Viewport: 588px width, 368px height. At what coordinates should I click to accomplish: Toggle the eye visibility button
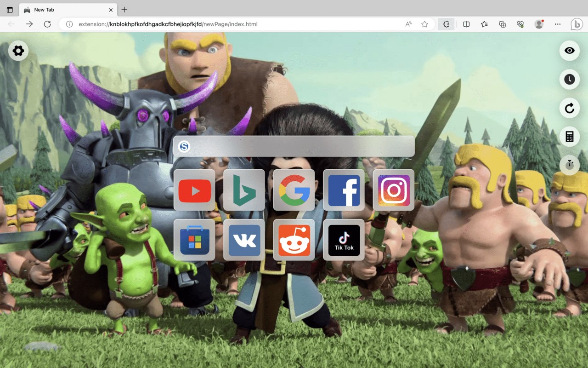[x=570, y=51]
